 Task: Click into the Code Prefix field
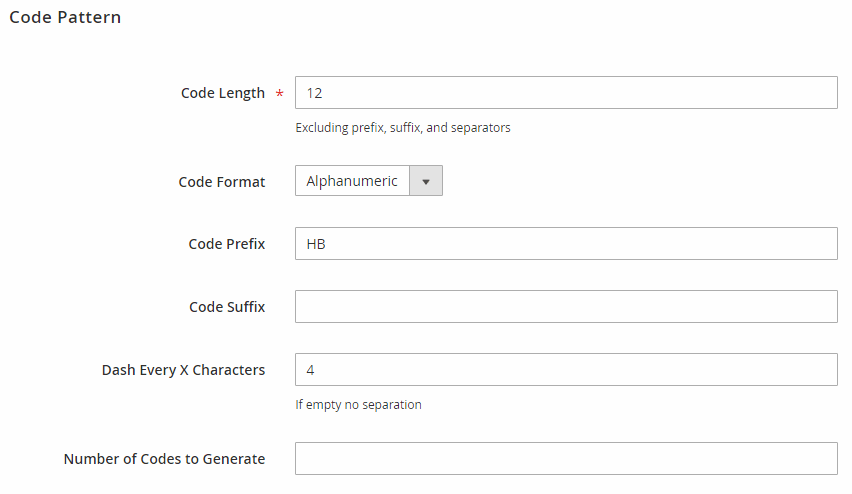pos(566,243)
